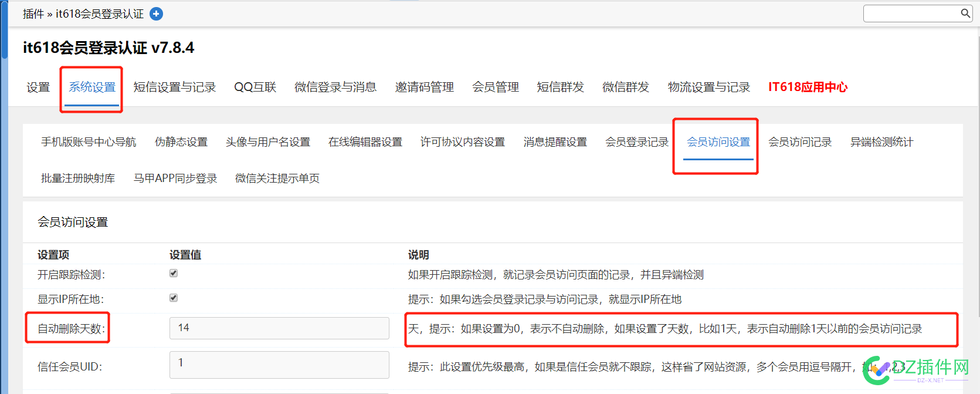The width and height of the screenshot is (980, 394).
Task: Click the 开启跟踪检测 label
Action: pos(72,275)
